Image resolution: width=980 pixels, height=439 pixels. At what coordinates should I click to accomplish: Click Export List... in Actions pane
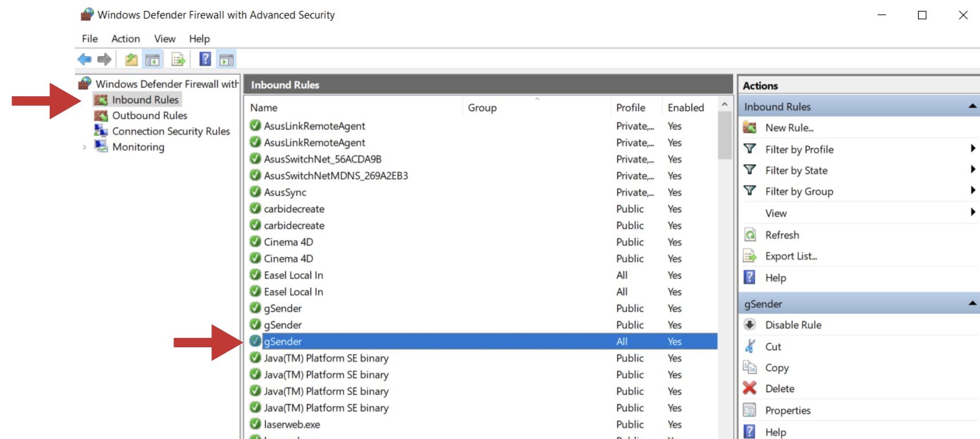[791, 256]
